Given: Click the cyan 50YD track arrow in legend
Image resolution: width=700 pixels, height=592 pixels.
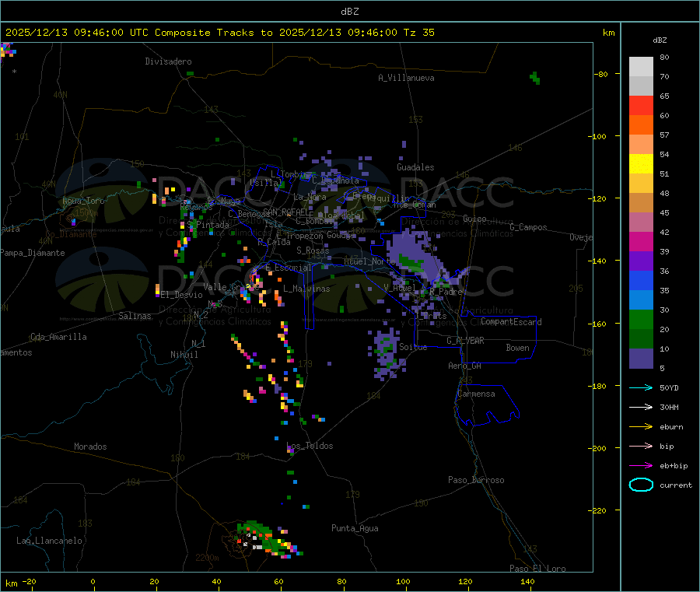Looking at the screenshot, I should coord(641,387).
